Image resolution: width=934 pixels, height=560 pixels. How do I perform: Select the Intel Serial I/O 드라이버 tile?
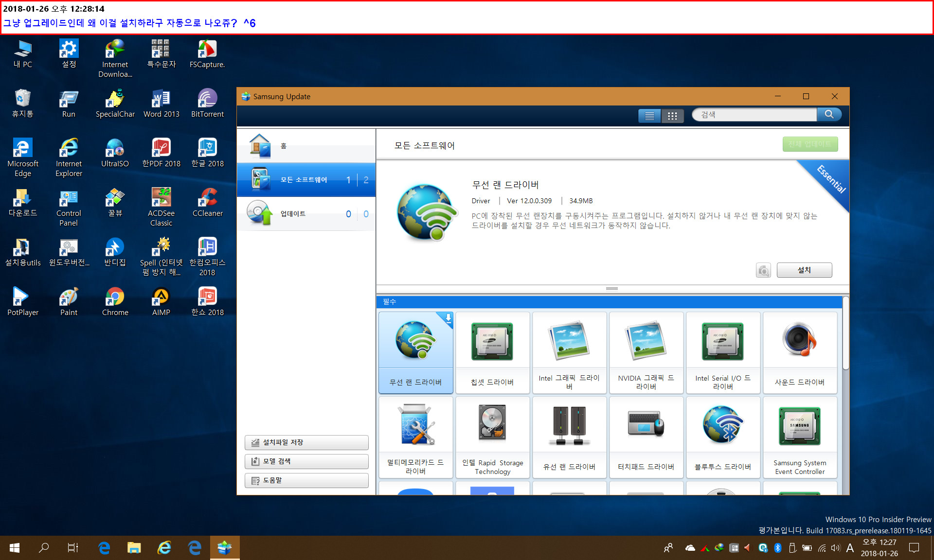coord(723,352)
